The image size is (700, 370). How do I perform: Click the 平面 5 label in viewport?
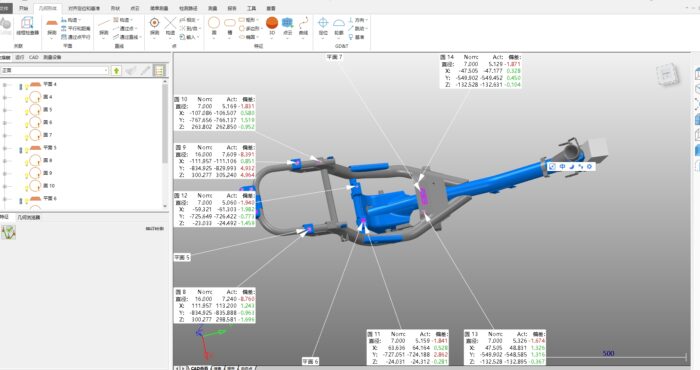tap(182, 258)
